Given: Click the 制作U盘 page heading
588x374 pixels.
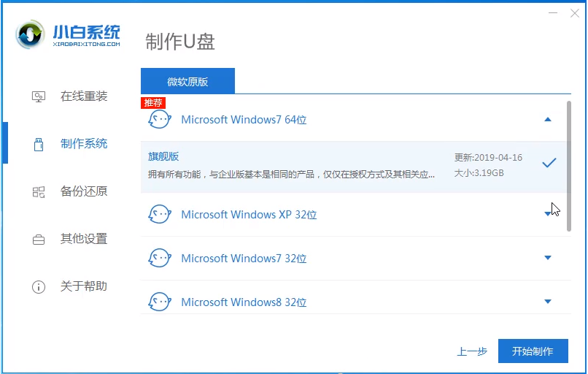Looking at the screenshot, I should pyautogui.click(x=180, y=42).
